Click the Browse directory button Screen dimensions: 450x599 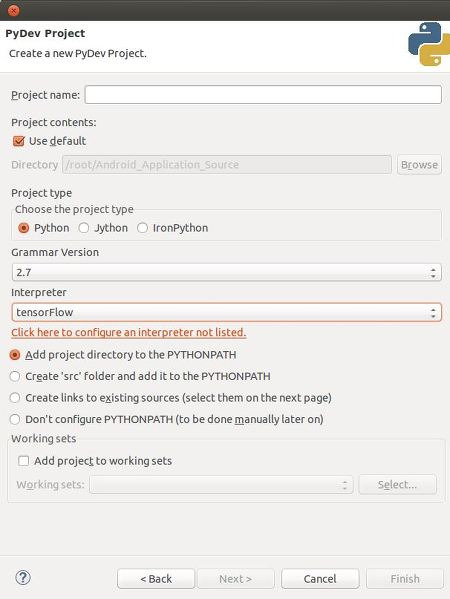click(419, 165)
